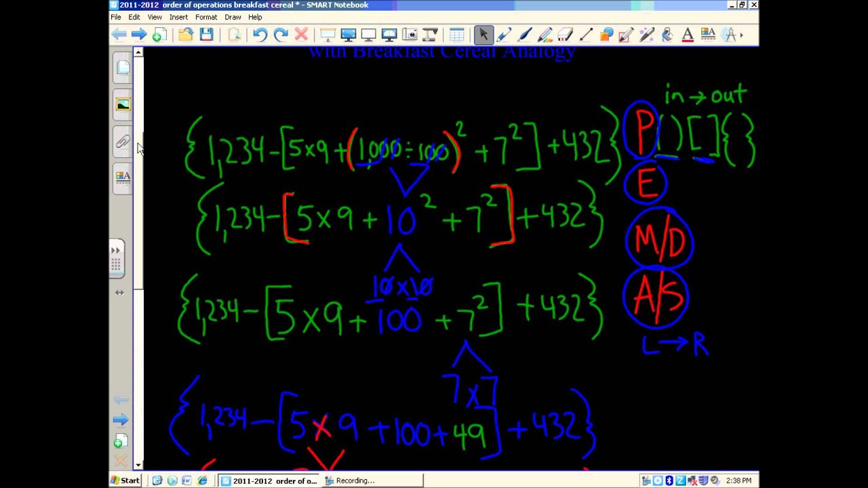Insert a table with the grid icon
Screen dimensions: 868x488
click(456, 35)
